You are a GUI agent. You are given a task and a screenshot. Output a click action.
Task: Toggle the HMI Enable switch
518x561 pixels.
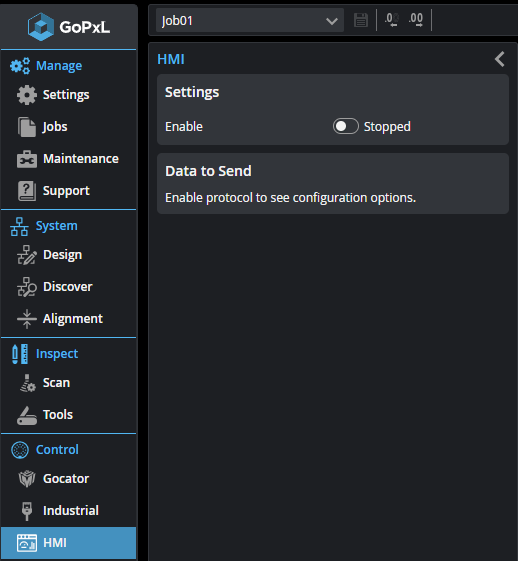[346, 126]
